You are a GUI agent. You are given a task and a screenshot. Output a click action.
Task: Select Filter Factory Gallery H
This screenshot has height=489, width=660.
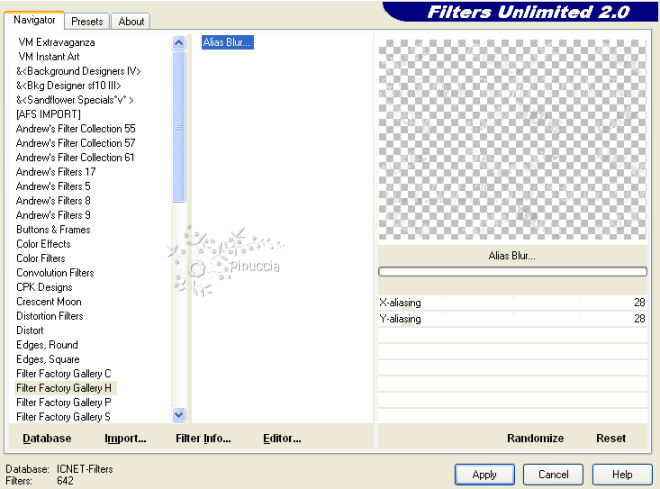(x=64, y=388)
